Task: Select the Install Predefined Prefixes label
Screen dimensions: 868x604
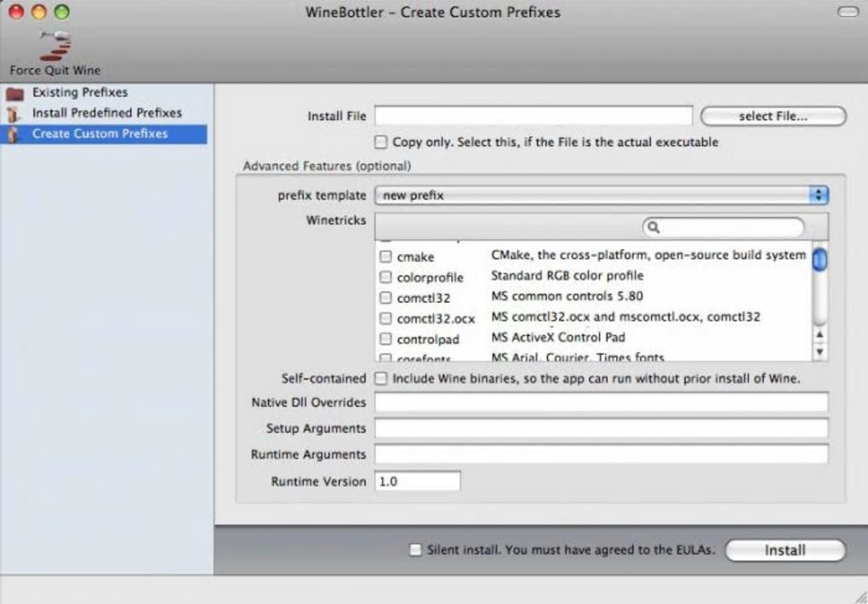Action: coord(107,113)
